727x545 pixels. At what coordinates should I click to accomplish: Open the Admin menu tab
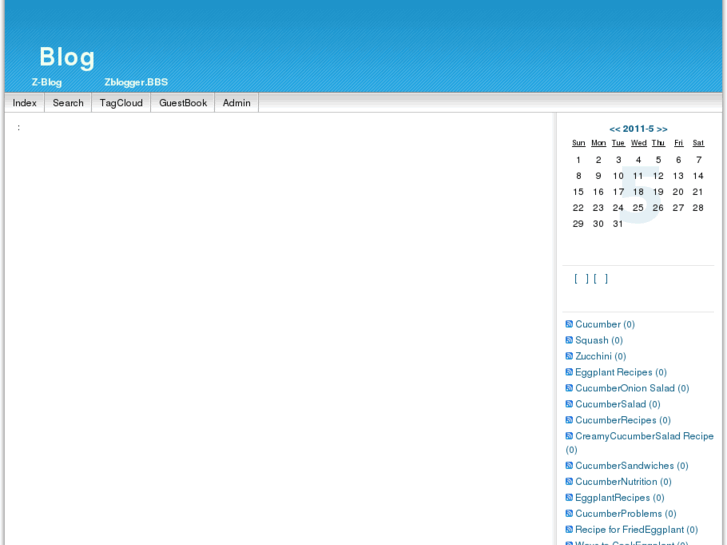[x=236, y=103]
